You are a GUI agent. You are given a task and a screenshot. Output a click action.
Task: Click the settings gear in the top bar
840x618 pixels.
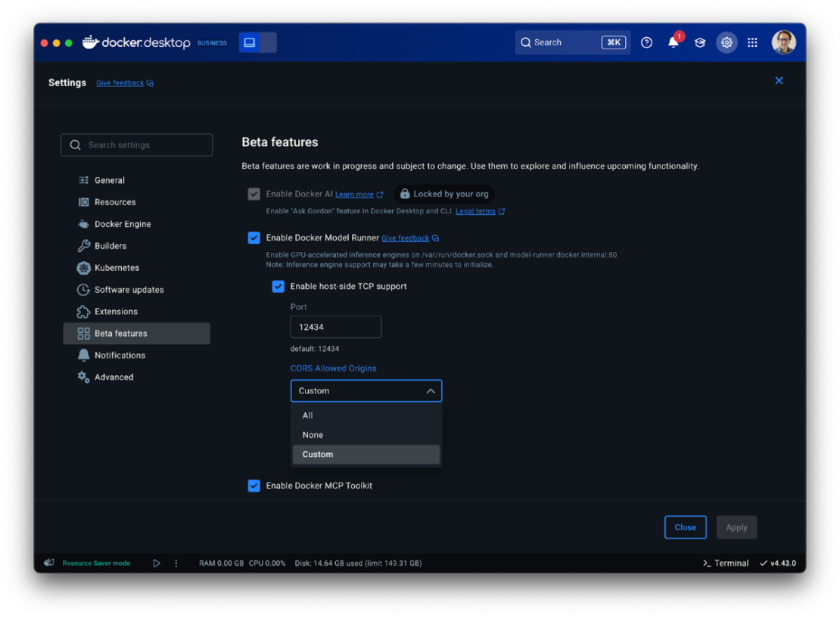tap(726, 42)
